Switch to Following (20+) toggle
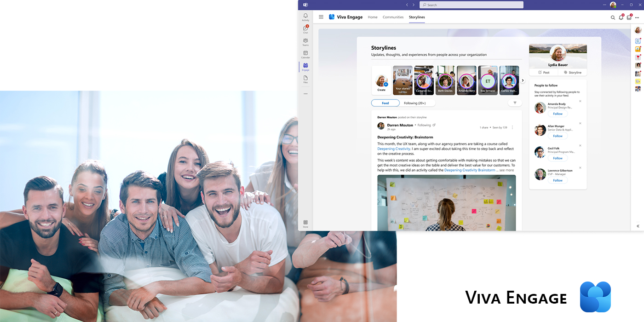The image size is (644, 322). tap(414, 103)
